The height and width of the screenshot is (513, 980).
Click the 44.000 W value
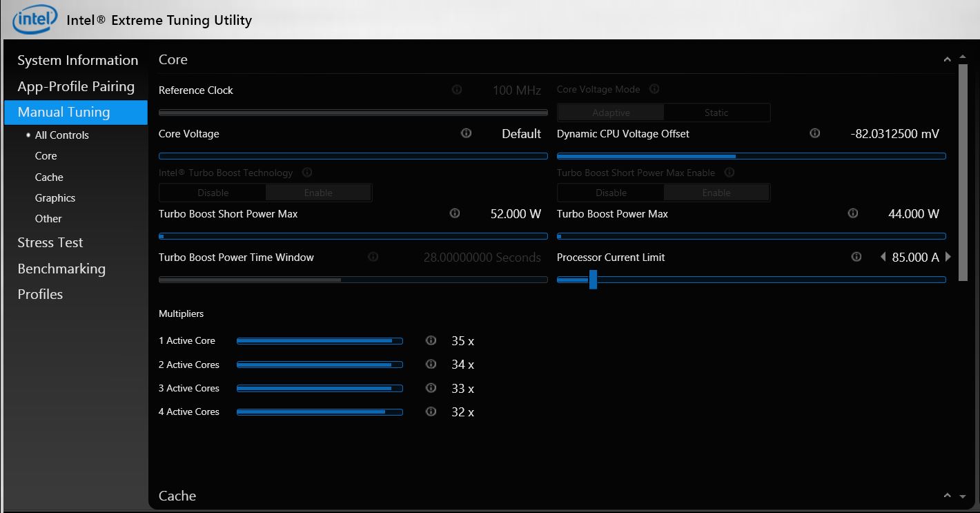(x=914, y=214)
